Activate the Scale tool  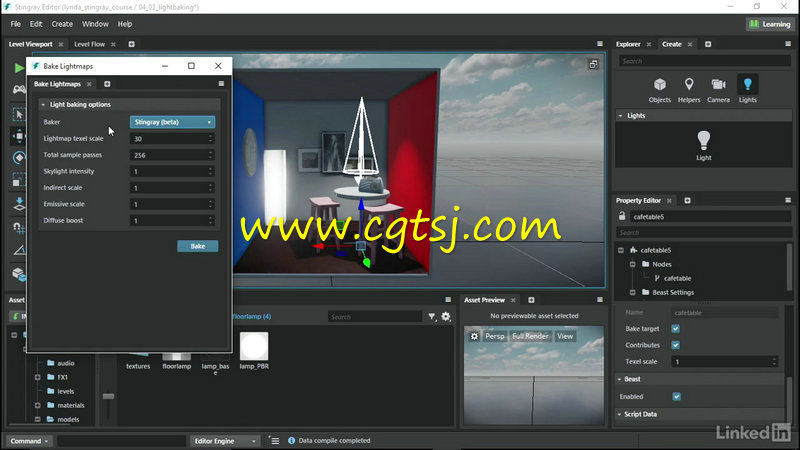click(19, 180)
